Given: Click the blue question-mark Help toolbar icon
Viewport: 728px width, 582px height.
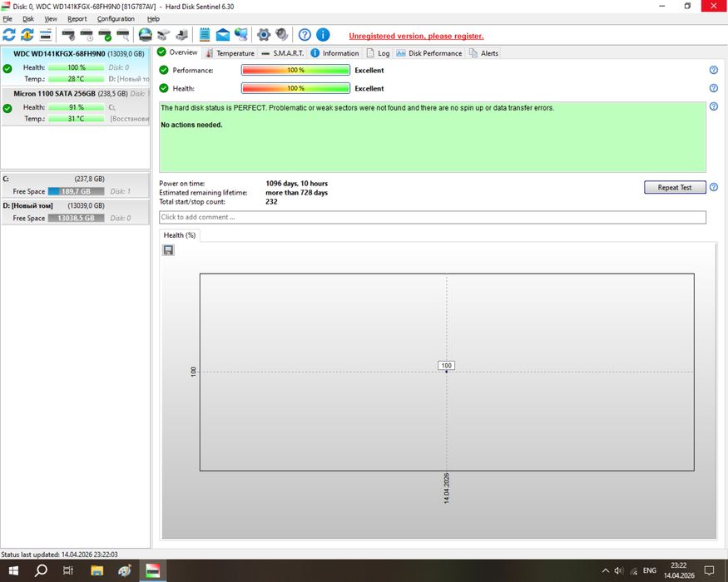Looking at the screenshot, I should coord(305,35).
